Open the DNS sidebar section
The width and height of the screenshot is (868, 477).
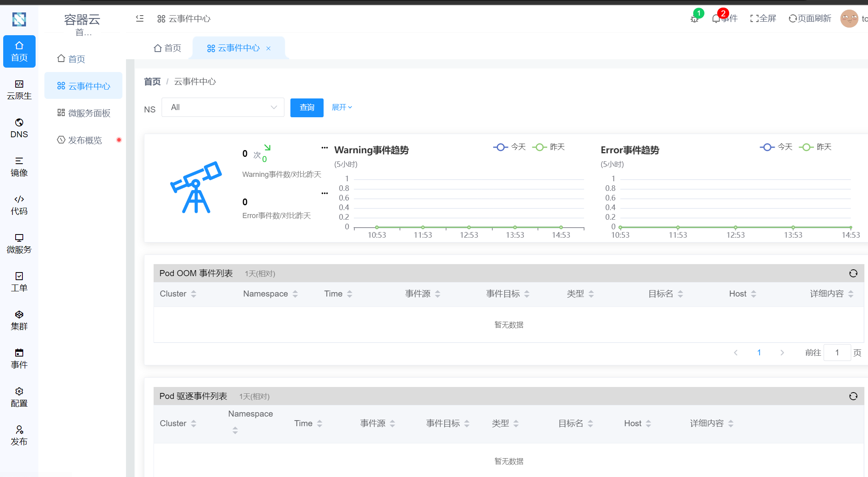click(19, 128)
